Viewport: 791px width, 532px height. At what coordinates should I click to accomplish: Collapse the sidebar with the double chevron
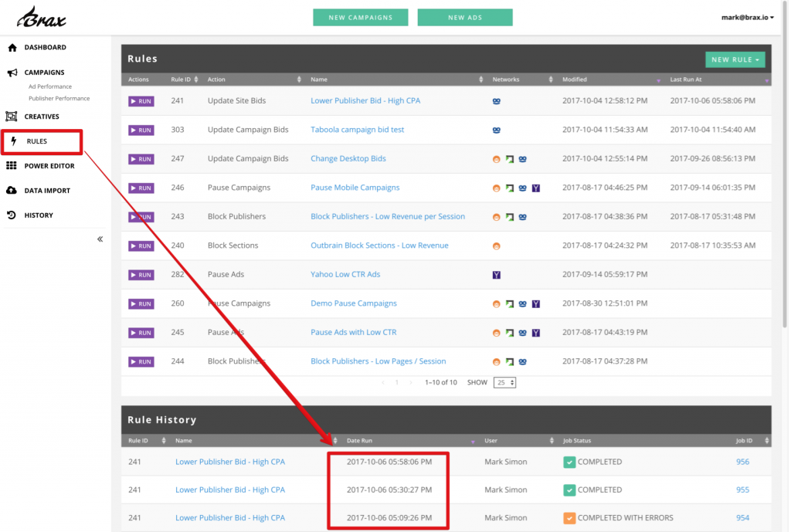coord(100,239)
